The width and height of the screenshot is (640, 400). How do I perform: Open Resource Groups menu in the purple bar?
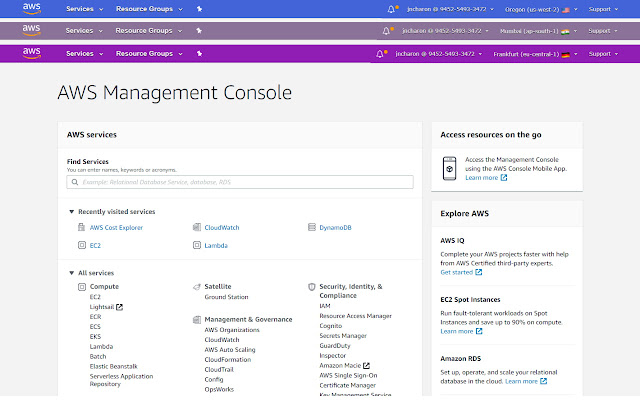click(x=149, y=53)
